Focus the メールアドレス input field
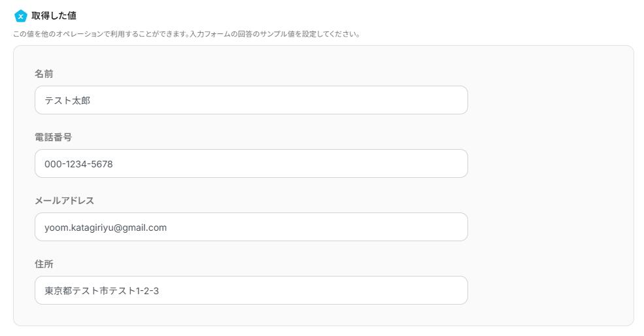The image size is (644, 336). [251, 227]
